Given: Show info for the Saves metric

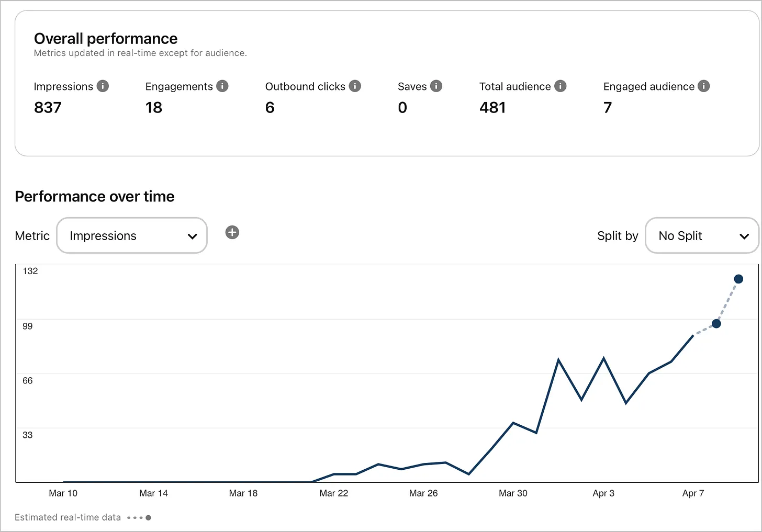Looking at the screenshot, I should 436,86.
